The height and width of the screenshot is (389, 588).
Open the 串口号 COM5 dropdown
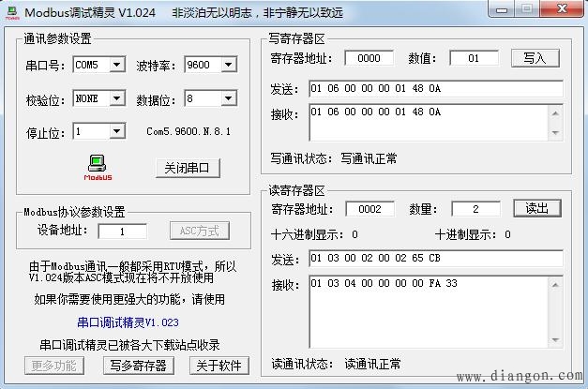[x=117, y=65]
